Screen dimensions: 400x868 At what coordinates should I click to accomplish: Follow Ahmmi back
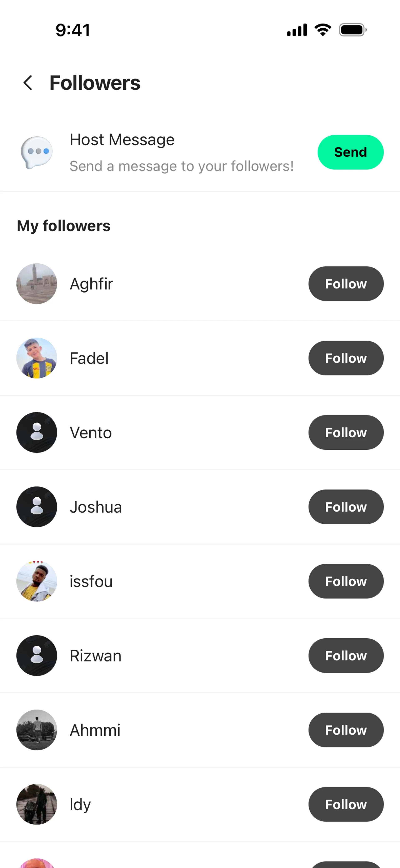(x=346, y=730)
